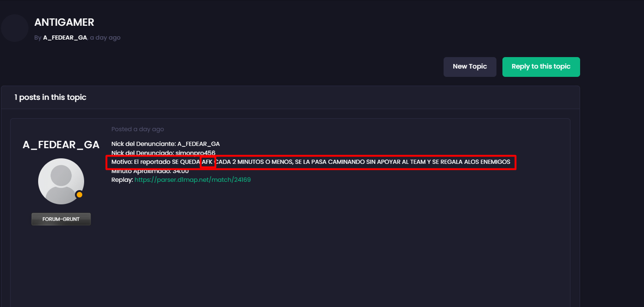Open A_FEDEAR_GA profile from topic byline
Viewport: 644px width, 307px height.
pos(65,38)
